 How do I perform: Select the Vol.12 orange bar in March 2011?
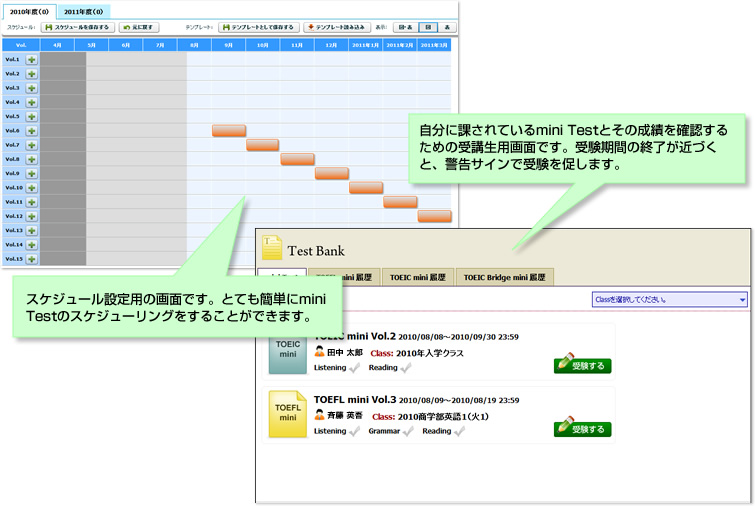[434, 216]
